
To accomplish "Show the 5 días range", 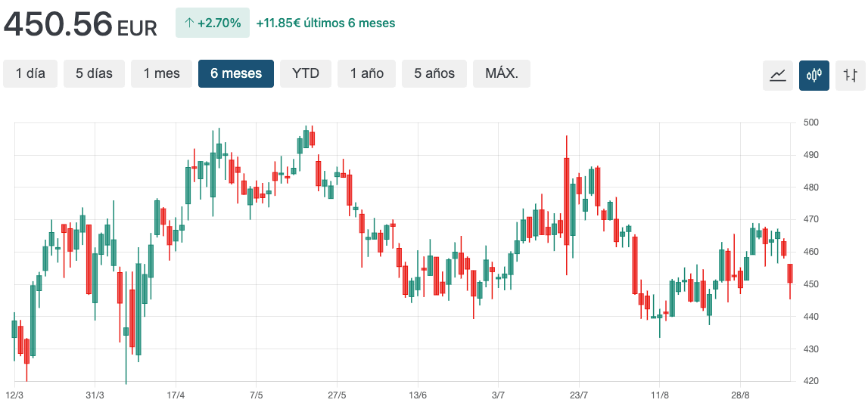I will 94,73.
